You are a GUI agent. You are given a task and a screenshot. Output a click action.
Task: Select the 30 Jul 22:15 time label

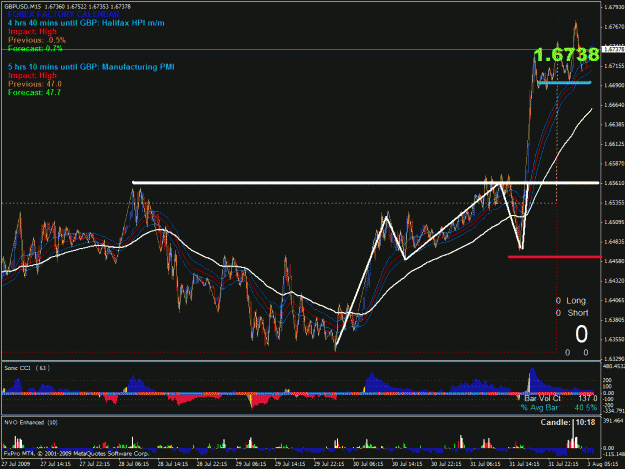[x=446, y=464]
